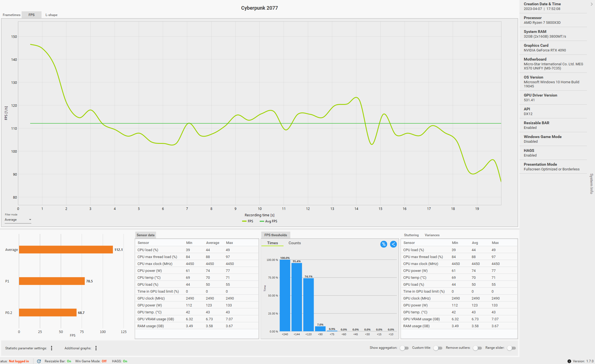Switch to the Frametimes tab

pos(12,15)
